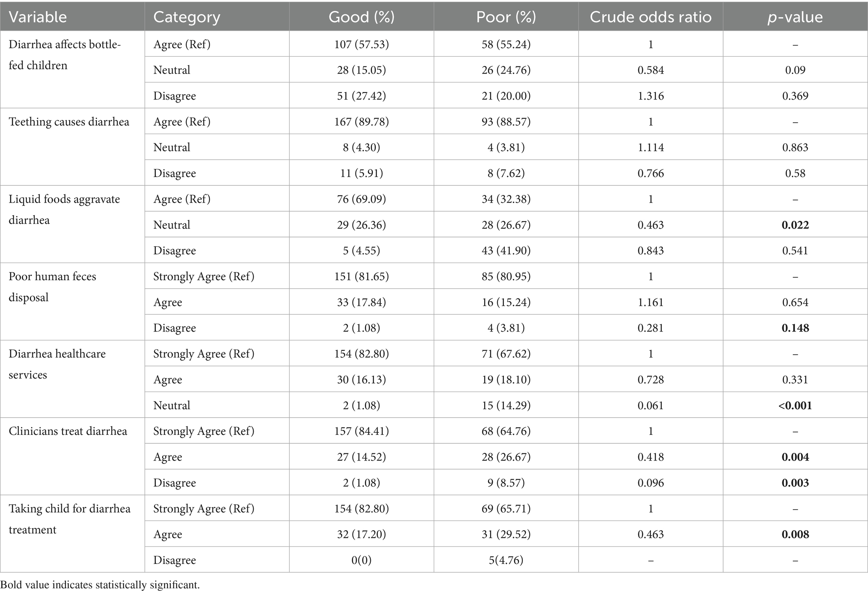Click the bold '0.148' p-value cell
This screenshot has height=595, width=868.
[x=795, y=328]
